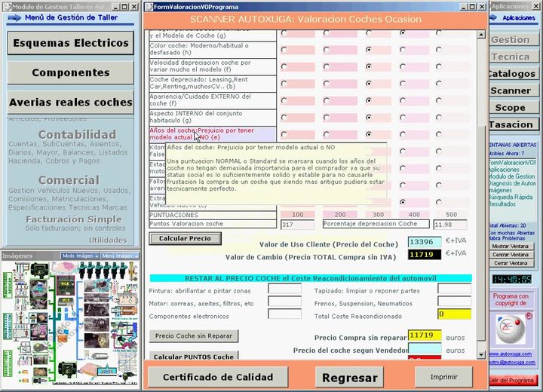Select Diagnosis de Auton in open windows list
Image resolution: width=543 pixels, height=392 pixels.
tap(513, 183)
